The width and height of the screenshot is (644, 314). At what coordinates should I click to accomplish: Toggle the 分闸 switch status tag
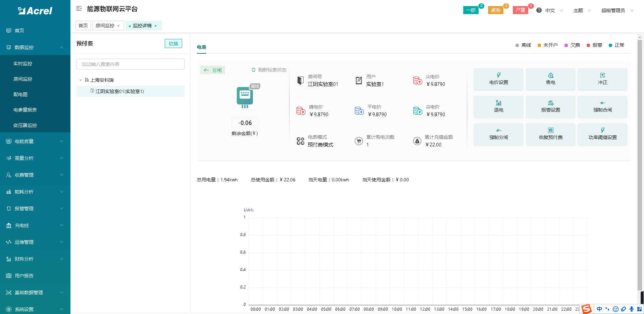click(x=213, y=70)
